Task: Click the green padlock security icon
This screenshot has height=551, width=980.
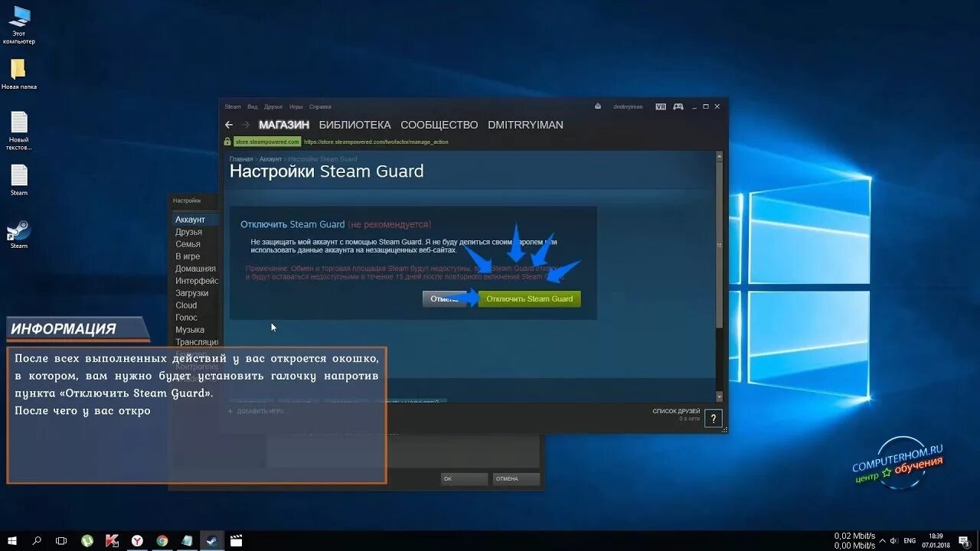Action: tap(227, 142)
